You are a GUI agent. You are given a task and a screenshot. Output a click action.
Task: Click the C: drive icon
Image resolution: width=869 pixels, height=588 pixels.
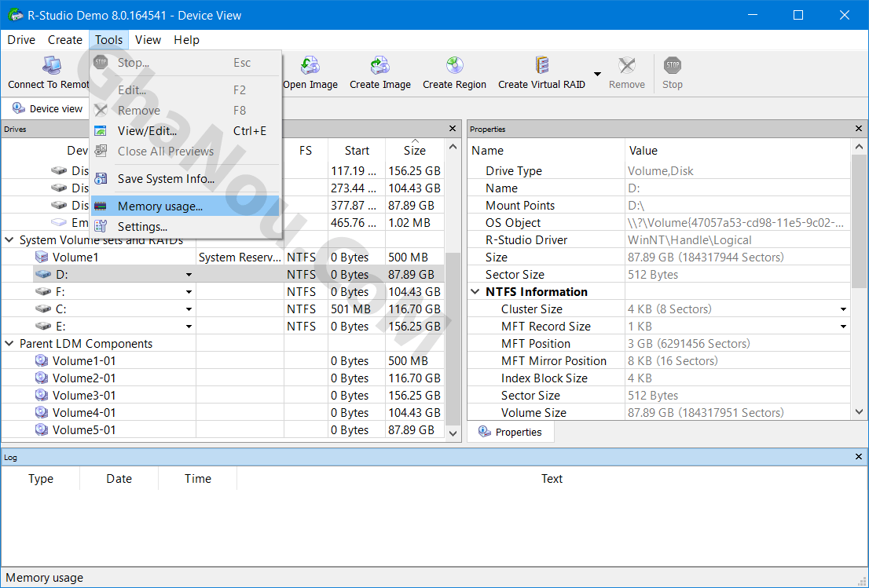(x=43, y=309)
